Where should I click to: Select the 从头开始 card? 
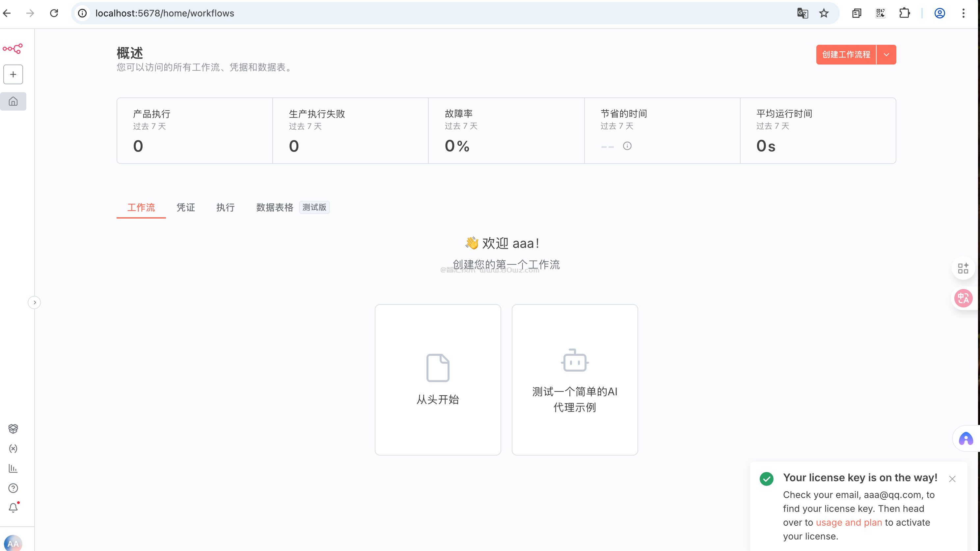[x=438, y=380]
